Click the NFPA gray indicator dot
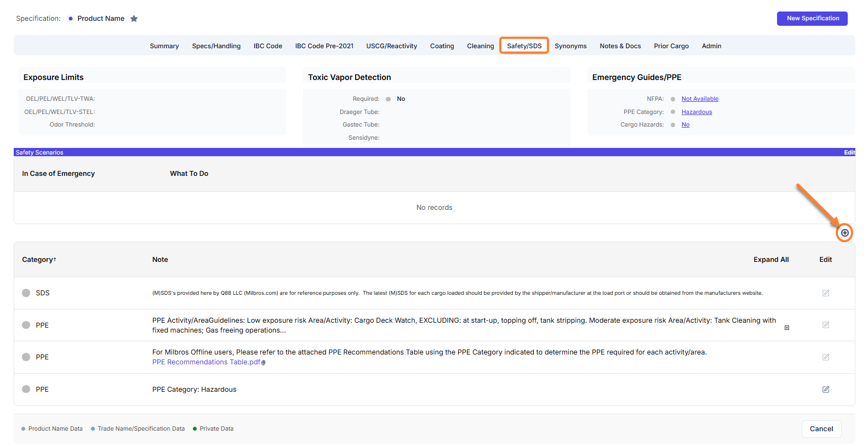Screen dimensions: 868x446 tap(673, 99)
